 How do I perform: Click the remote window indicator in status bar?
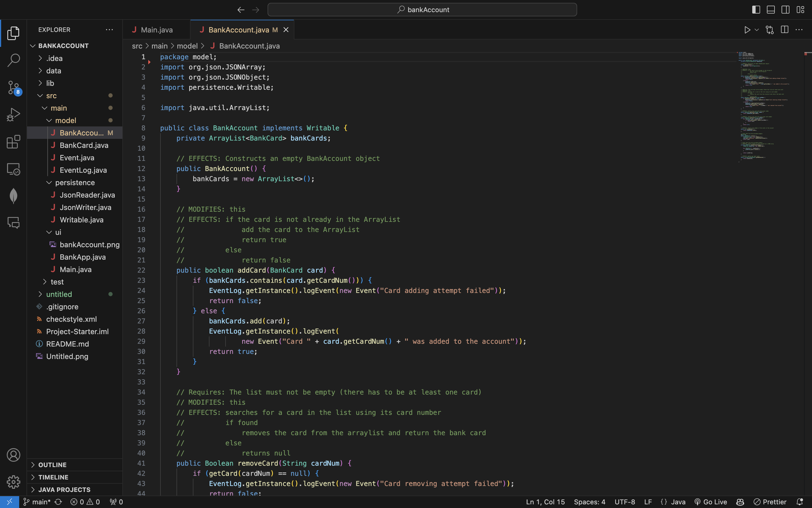[9, 502]
